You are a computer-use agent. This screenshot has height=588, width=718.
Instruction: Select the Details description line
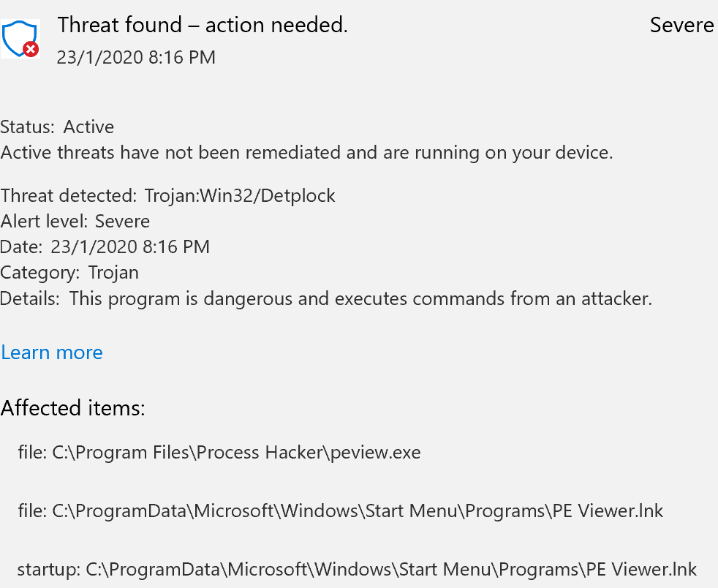[326, 298]
